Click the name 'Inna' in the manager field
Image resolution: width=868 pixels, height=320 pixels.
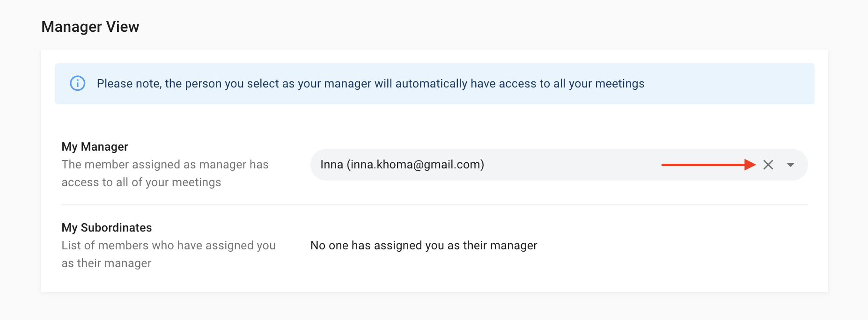pos(332,165)
